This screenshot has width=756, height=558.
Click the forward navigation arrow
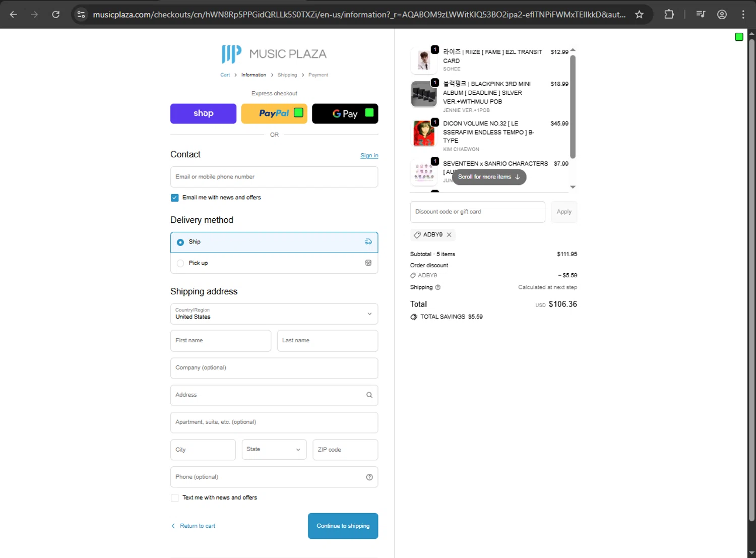point(34,14)
